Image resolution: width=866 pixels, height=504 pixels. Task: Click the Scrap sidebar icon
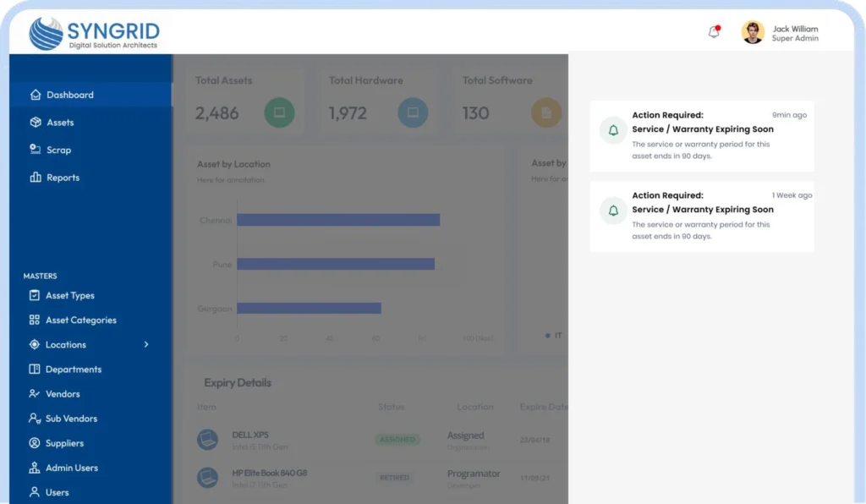[x=35, y=150]
